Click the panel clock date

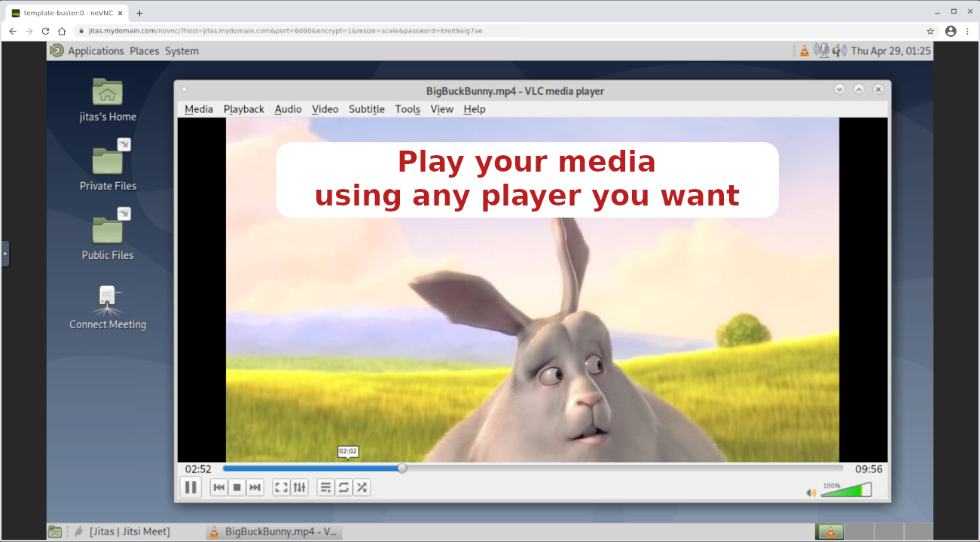pos(891,51)
